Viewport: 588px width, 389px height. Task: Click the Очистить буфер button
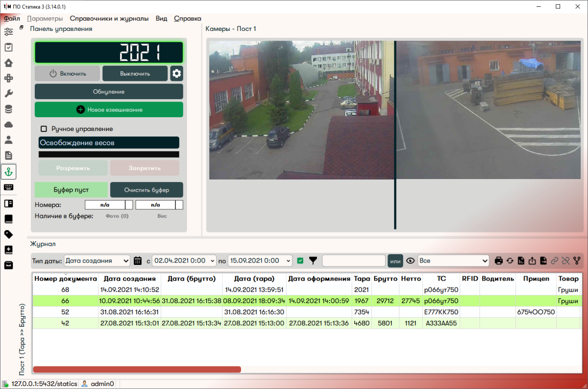point(147,190)
